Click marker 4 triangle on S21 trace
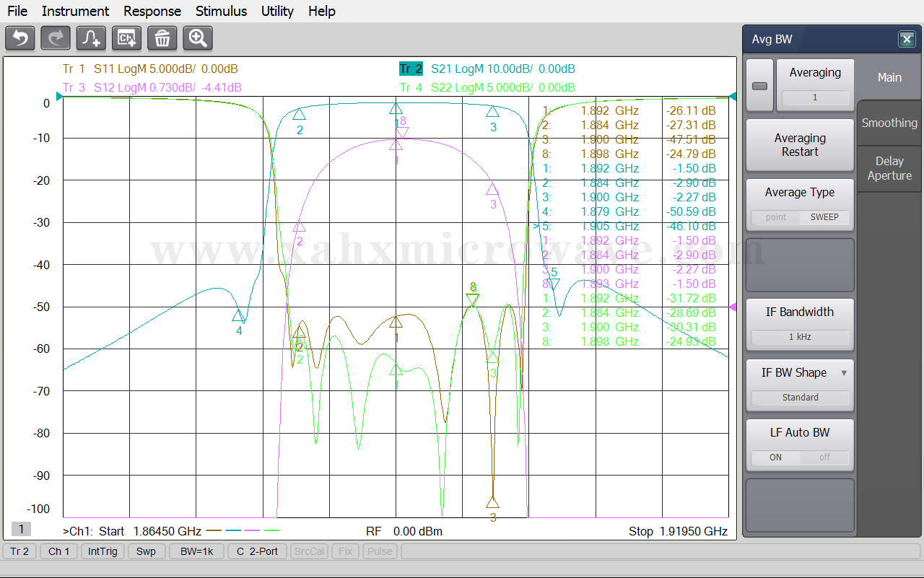Screen dimensions: 924x578 click(x=238, y=316)
